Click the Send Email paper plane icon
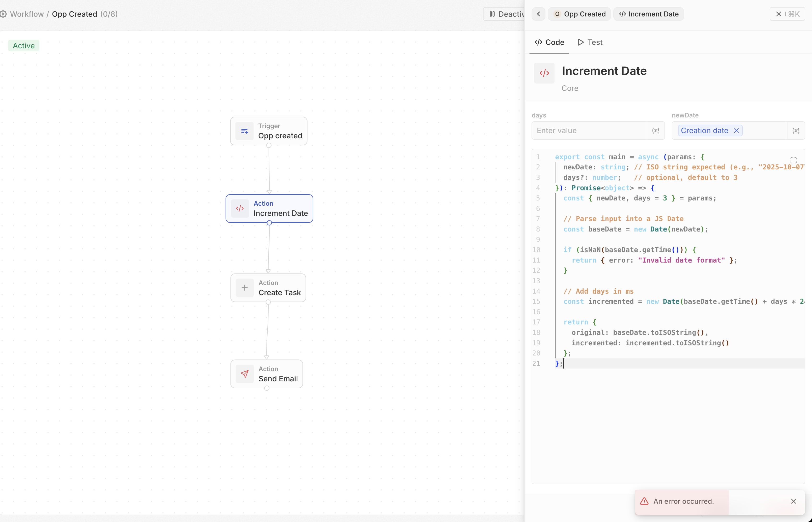Viewport: 812px width, 522px height. click(244, 374)
